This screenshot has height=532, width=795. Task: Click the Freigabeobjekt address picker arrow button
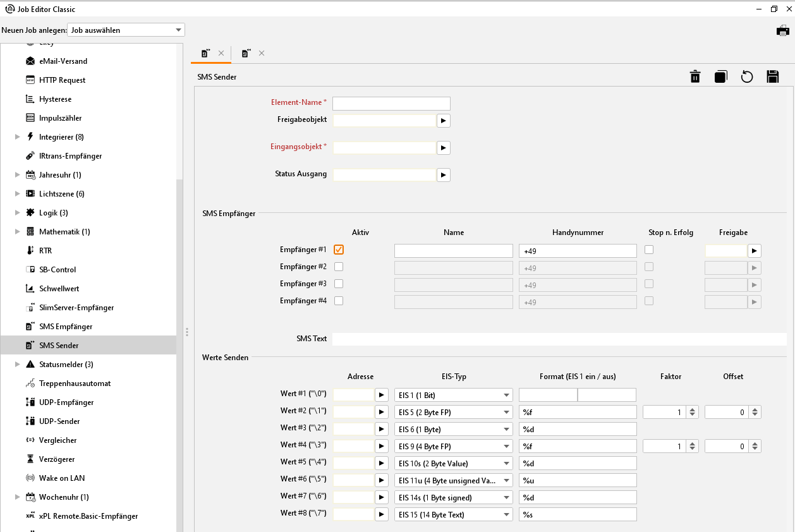(x=443, y=120)
